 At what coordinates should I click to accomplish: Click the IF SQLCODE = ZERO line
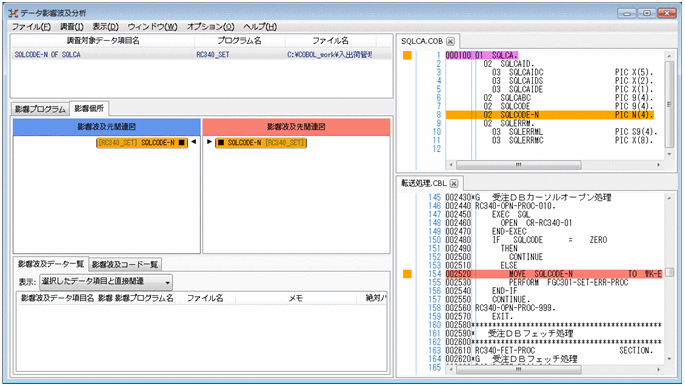[550, 240]
